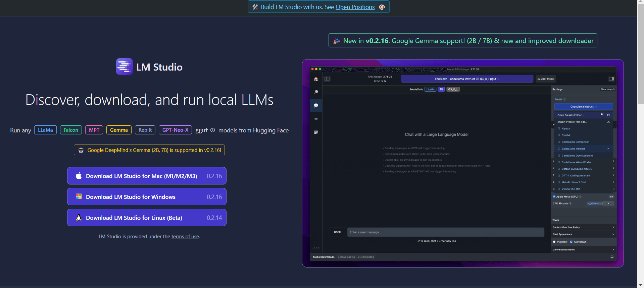Open the Home icon in the app sidebar

(316, 79)
